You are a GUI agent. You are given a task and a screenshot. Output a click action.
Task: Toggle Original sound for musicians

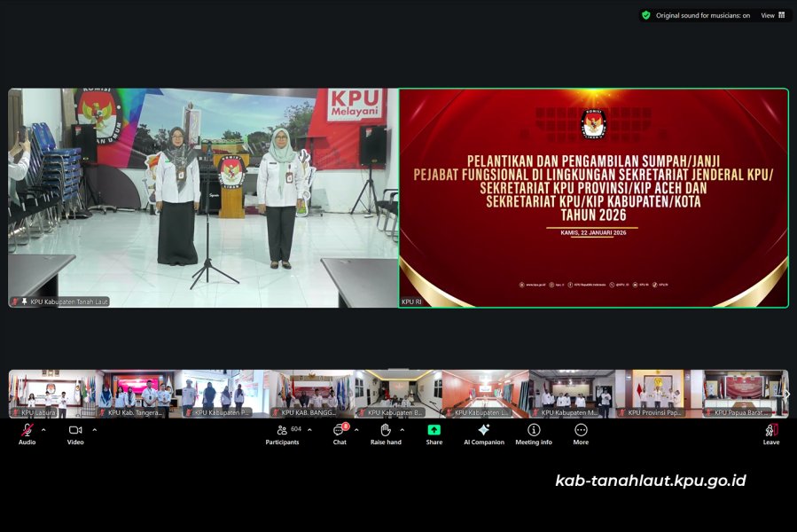695,15
